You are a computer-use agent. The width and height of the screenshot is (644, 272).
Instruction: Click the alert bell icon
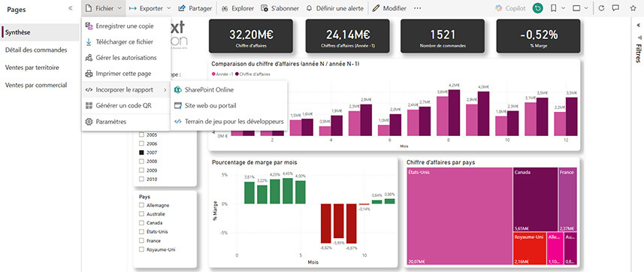pyautogui.click(x=310, y=8)
